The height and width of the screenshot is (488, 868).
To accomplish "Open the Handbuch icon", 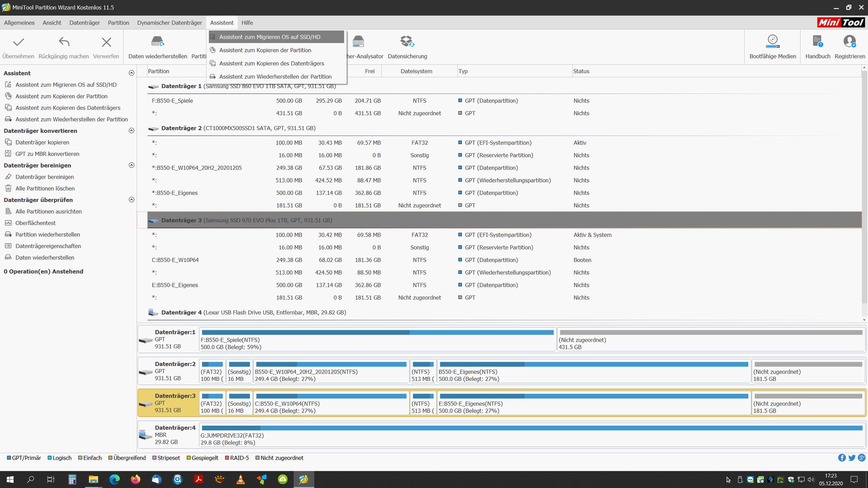I will click(x=817, y=42).
